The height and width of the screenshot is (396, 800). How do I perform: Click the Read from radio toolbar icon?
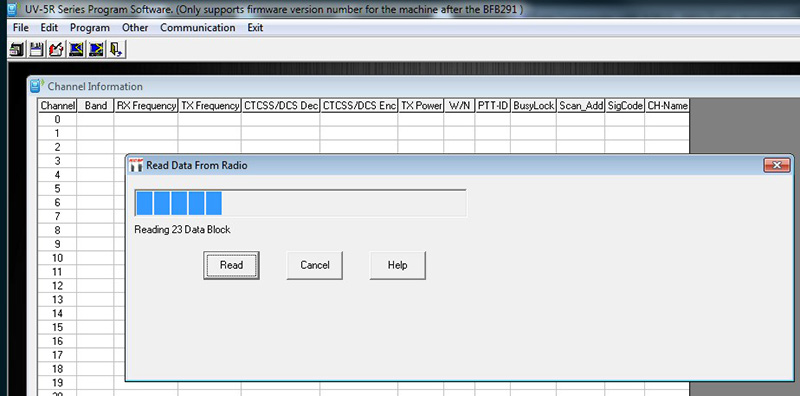77,50
